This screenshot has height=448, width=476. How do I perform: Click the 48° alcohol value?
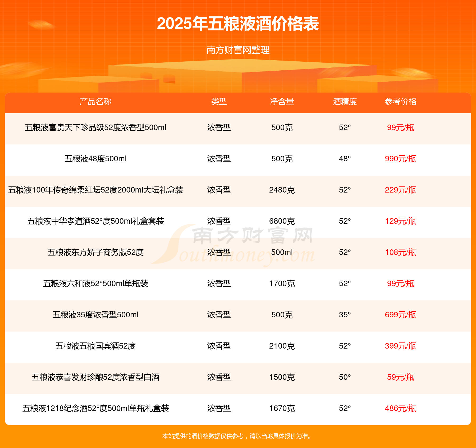[345, 159]
